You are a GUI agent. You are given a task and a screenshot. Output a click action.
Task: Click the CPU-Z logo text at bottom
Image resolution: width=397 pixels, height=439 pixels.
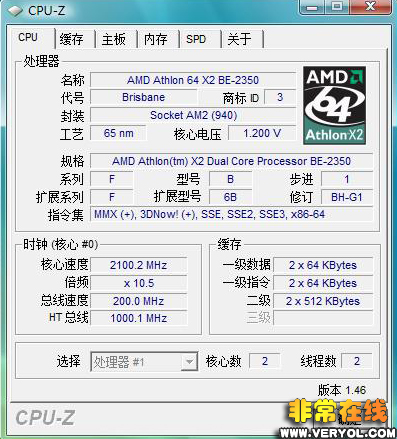tap(45, 418)
